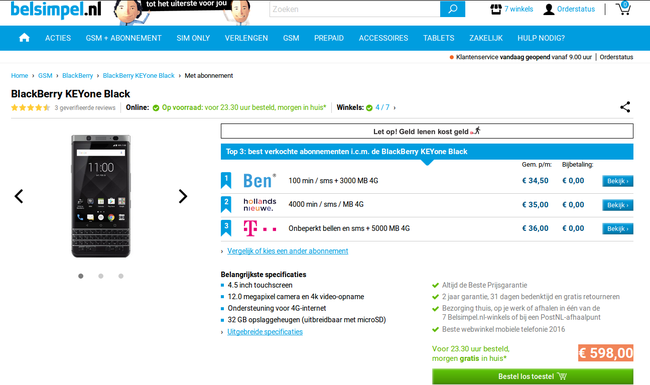Go to Home breadcrumb

click(19, 75)
